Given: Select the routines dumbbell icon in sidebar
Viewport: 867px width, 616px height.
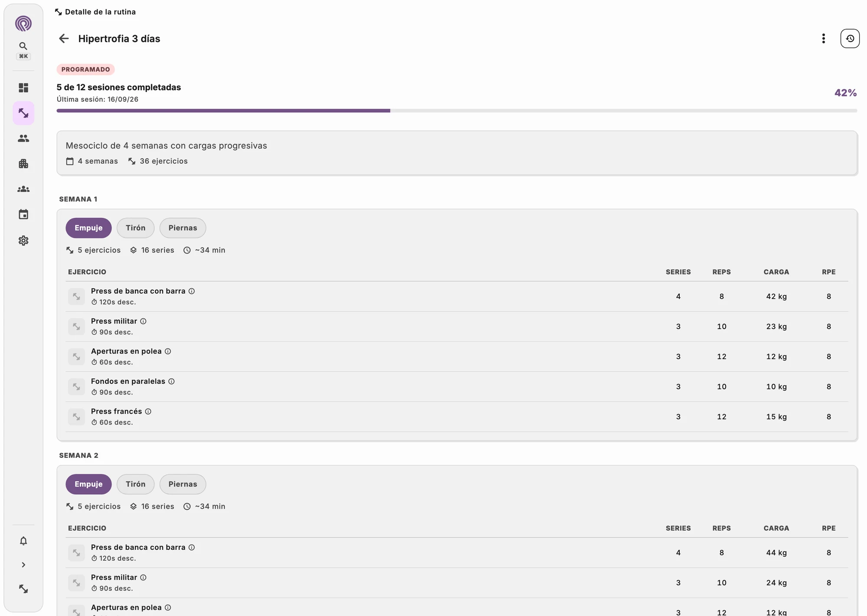Looking at the screenshot, I should click(x=23, y=113).
